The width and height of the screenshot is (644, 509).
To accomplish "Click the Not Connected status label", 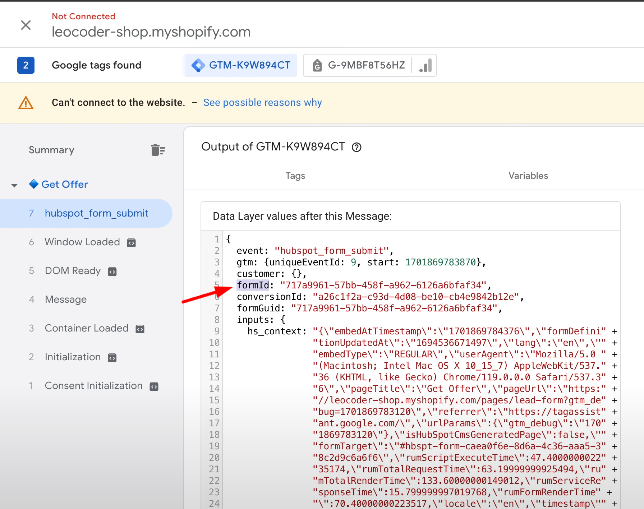I will [83, 16].
